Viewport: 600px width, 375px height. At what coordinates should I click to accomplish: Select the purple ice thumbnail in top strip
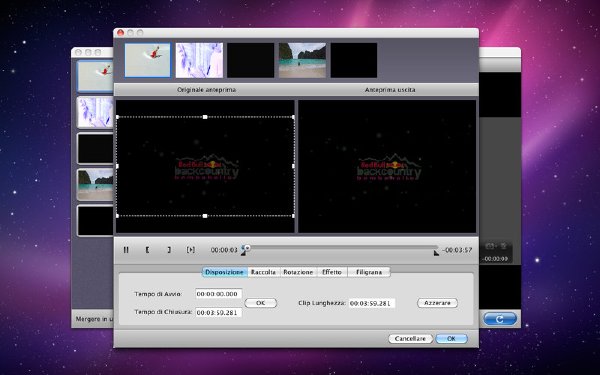click(x=199, y=60)
